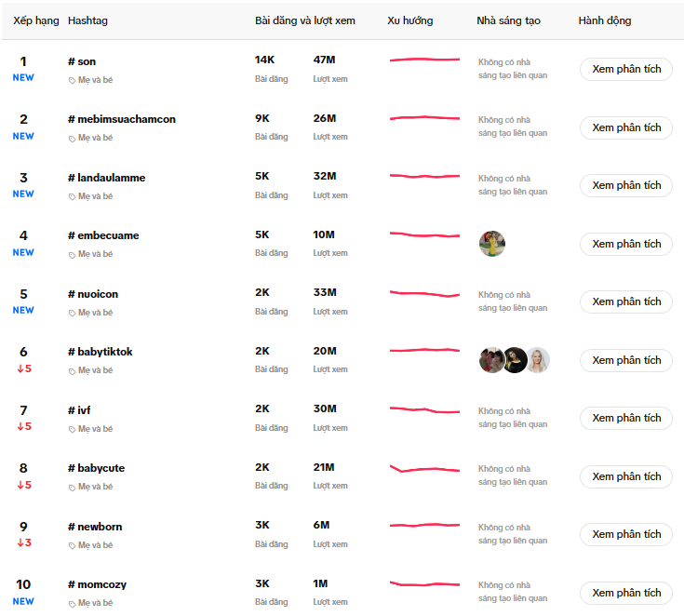Screen dimensions: 684x616
Task: Click the tag icon under #momcozy
Action: [73, 603]
